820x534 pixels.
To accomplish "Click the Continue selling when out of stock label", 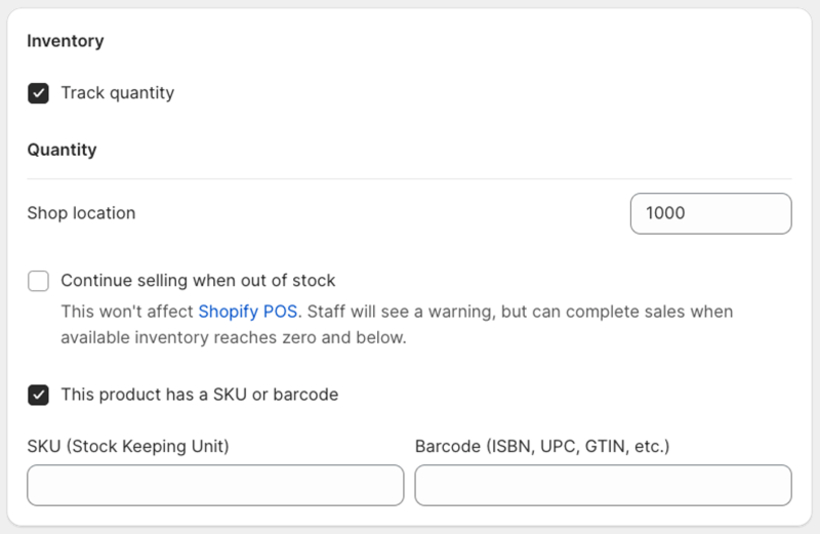I will click(198, 281).
